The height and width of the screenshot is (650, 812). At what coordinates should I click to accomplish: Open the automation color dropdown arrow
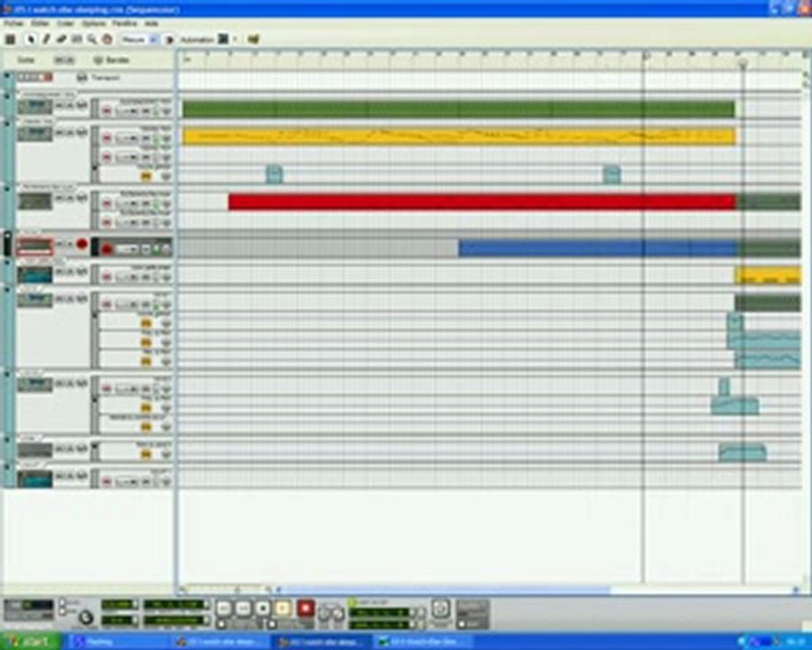pyautogui.click(x=235, y=40)
